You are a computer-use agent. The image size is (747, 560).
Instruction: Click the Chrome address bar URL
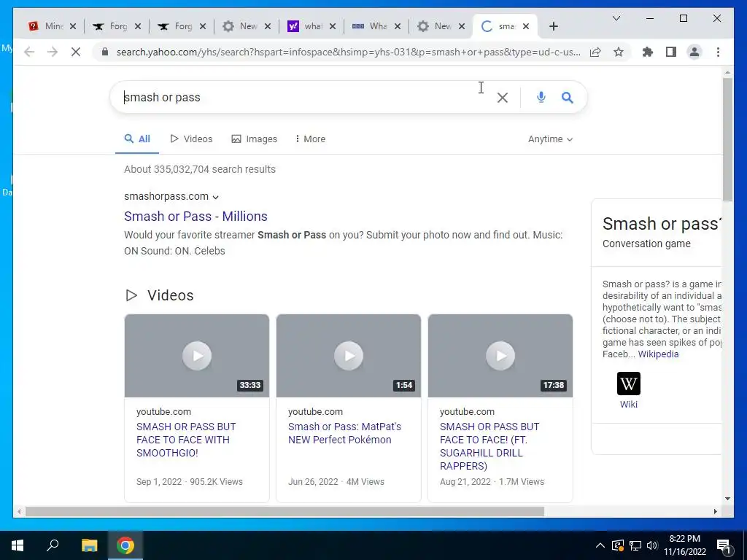[x=348, y=52]
